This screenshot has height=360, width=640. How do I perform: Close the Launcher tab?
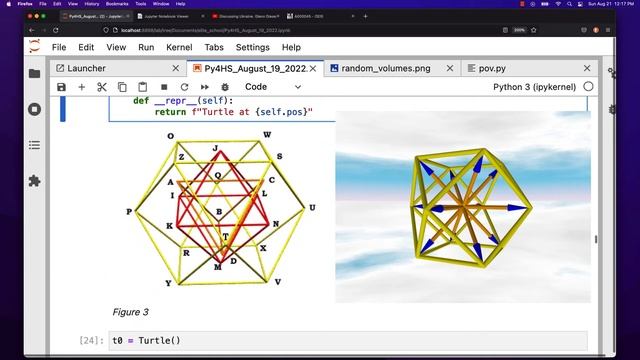point(176,68)
